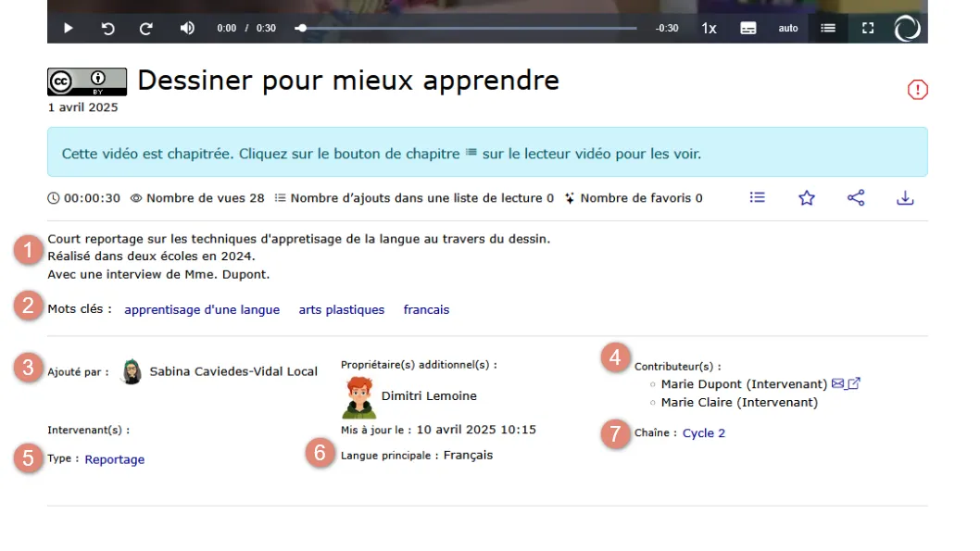Click the update date '10 avril 2025 10:15'
The image size is (980, 551).
tap(476, 430)
